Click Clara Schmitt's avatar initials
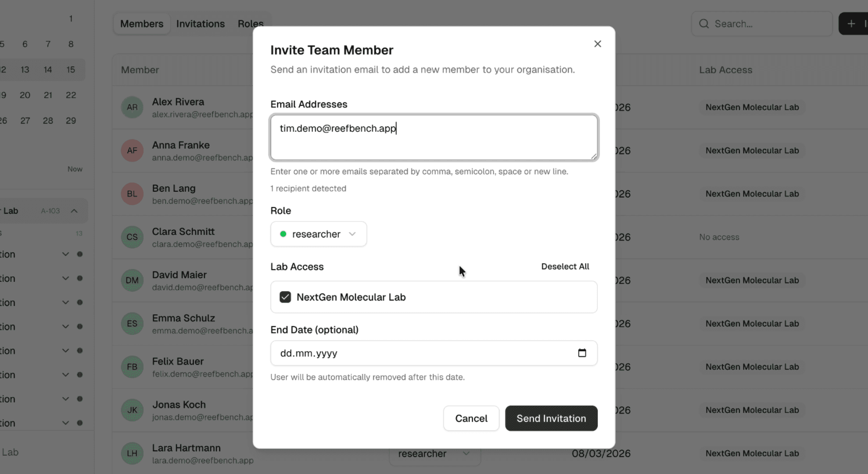Image resolution: width=868 pixels, height=474 pixels. [132, 237]
